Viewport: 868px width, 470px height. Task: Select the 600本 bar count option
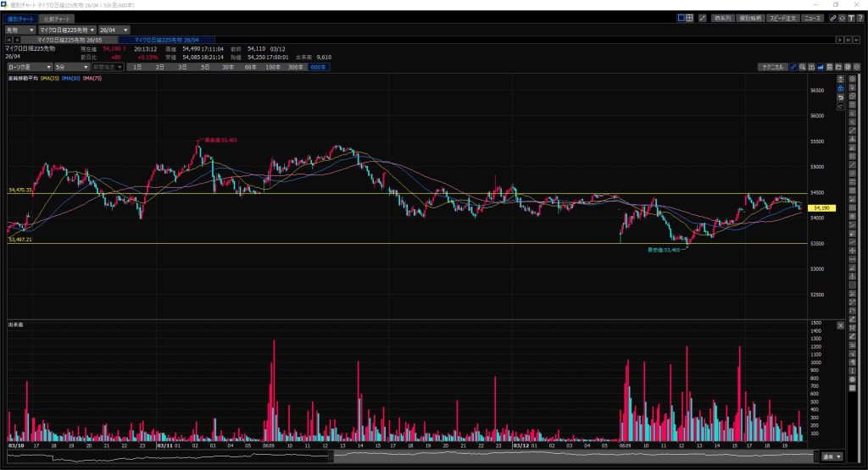pyautogui.click(x=319, y=67)
